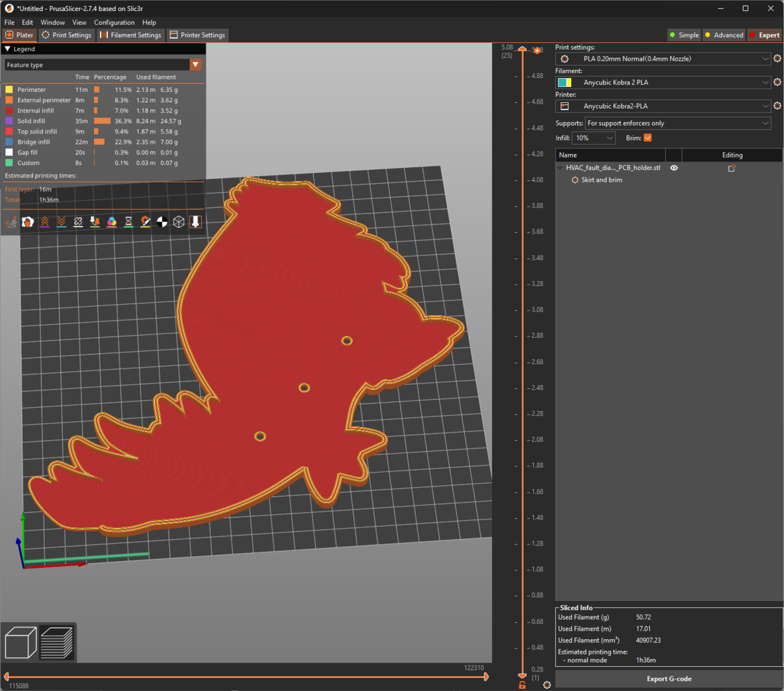This screenshot has width=784, height=691.
Task: Toggle color changes visibility icon
Action: tap(112, 222)
